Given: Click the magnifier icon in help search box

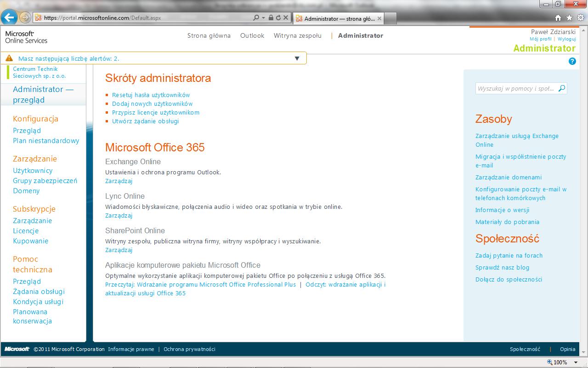Looking at the screenshot, I should pyautogui.click(x=561, y=88).
